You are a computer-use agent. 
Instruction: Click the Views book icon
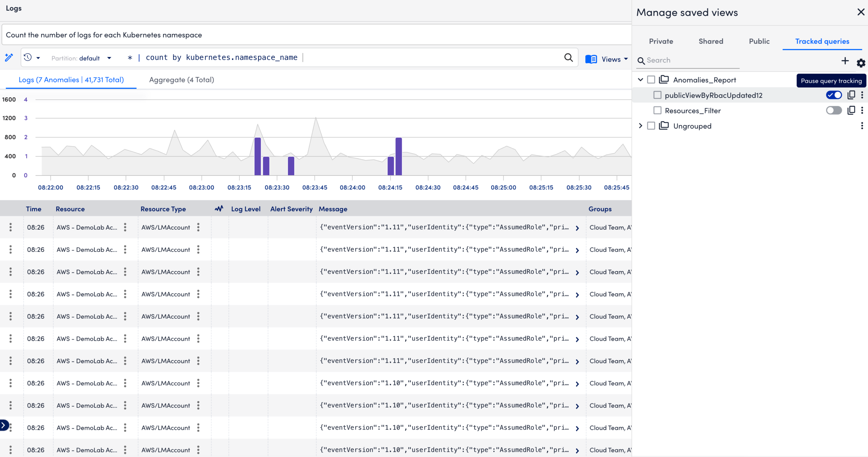pos(591,59)
